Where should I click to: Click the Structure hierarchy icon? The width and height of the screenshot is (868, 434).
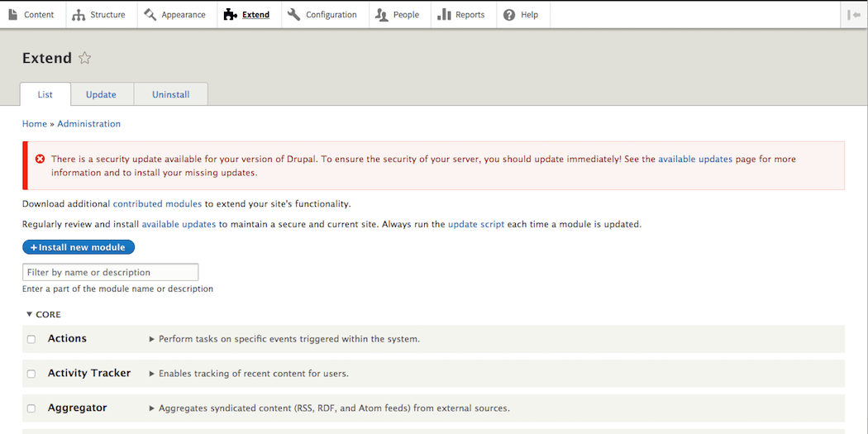[79, 15]
